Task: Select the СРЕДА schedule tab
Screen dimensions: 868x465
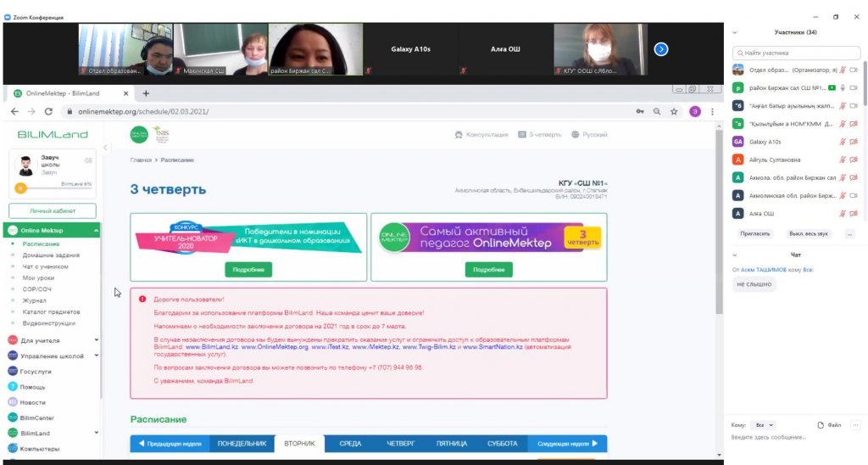Action: click(x=350, y=444)
